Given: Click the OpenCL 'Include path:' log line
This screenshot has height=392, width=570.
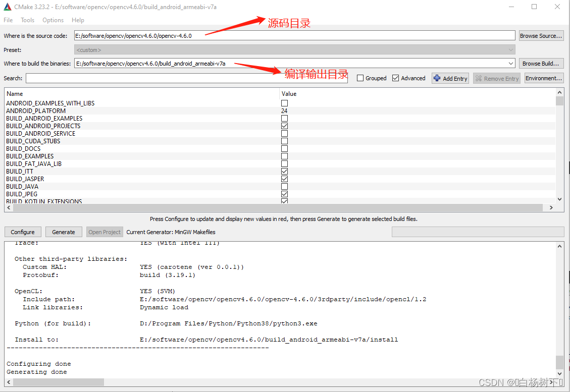Looking at the screenshot, I should click(x=224, y=299).
